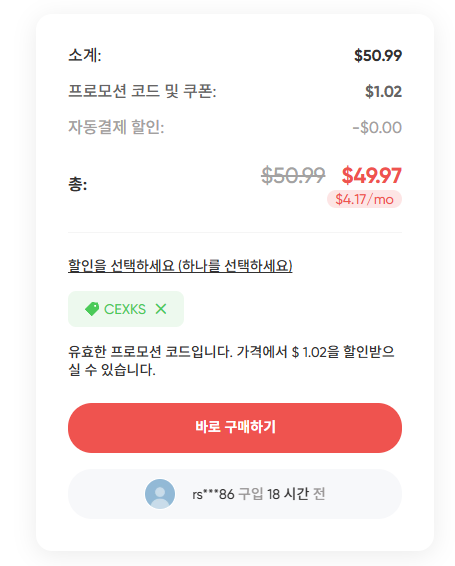The width and height of the screenshot is (455, 566).
Task: Click the valid promo code confirmation message
Action: (x=231, y=361)
